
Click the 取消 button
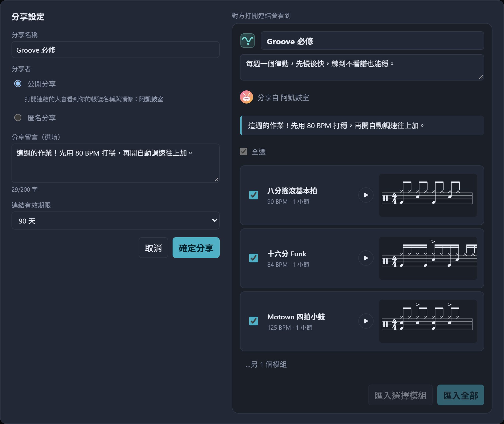(x=153, y=248)
